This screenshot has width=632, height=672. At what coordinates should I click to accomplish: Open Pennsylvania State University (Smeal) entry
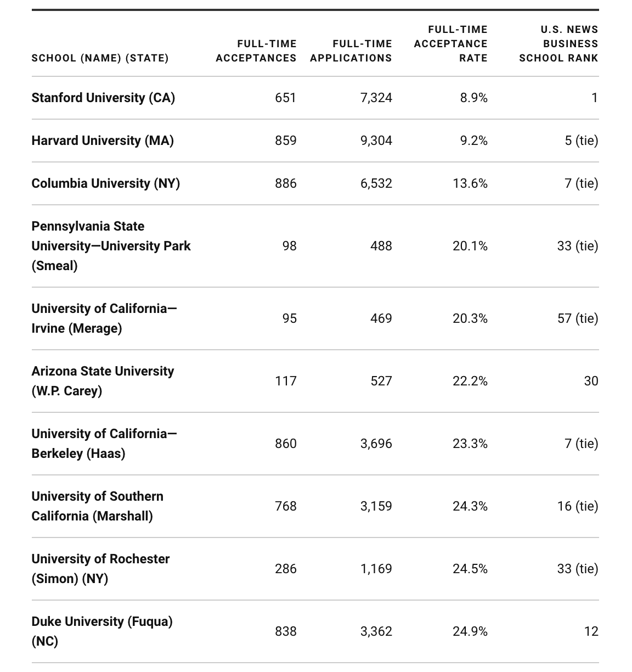111,246
